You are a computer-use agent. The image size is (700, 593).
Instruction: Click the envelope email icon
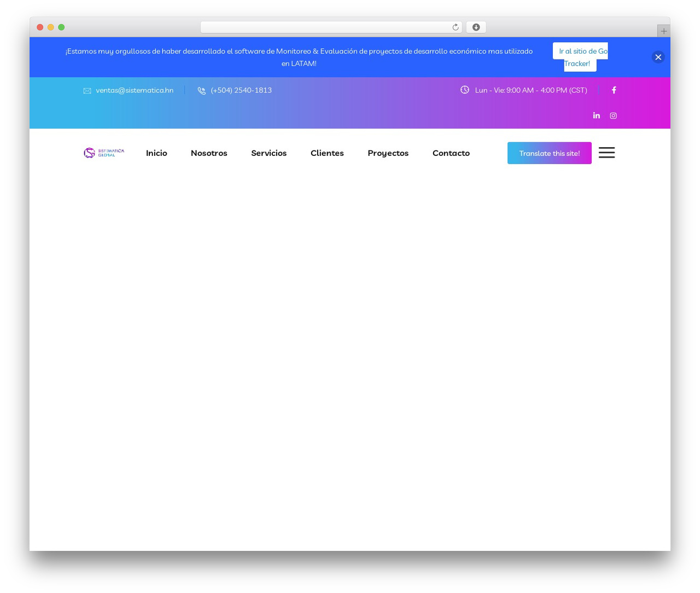87,91
